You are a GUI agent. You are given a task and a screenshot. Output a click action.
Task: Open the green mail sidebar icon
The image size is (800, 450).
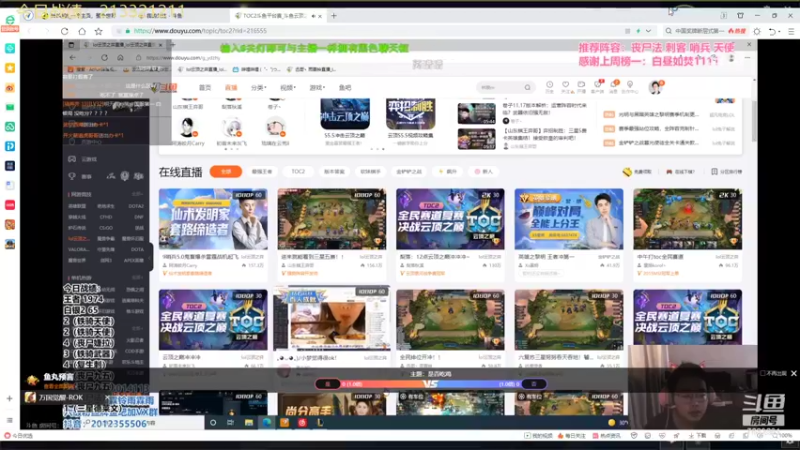coord(10,107)
